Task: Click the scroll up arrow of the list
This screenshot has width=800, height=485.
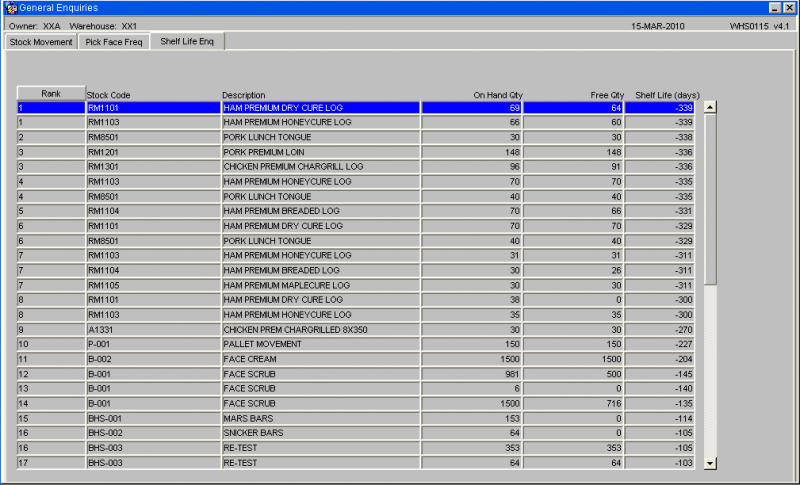Action: pos(710,107)
